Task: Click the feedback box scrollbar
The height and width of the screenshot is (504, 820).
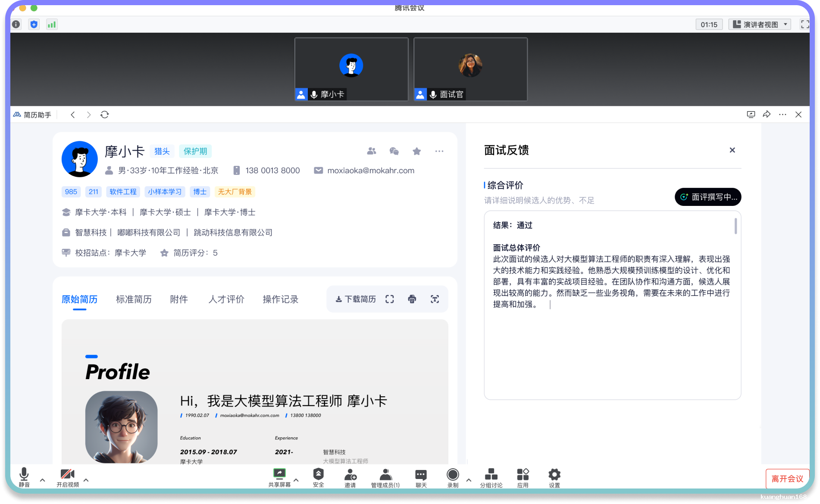Action: [x=735, y=226]
